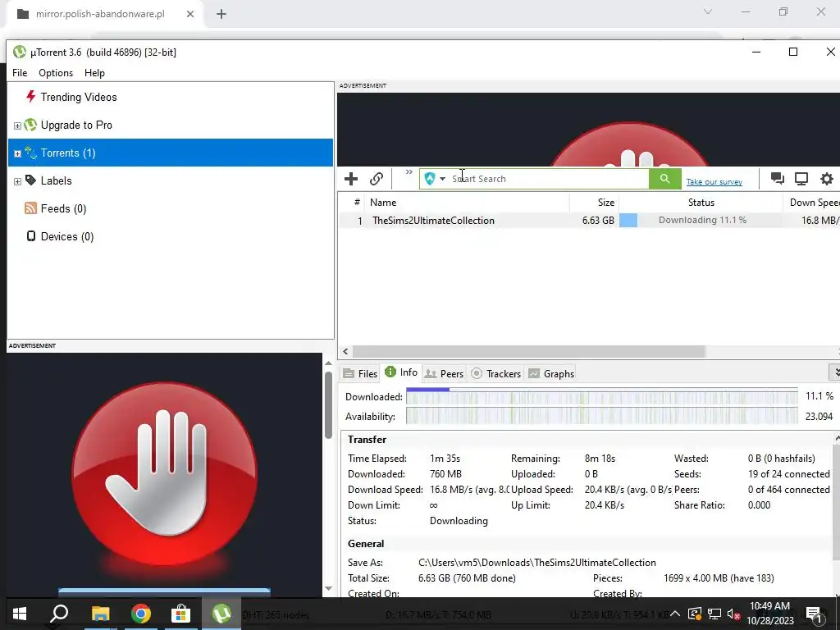Click the Smart Search input field

[548, 179]
